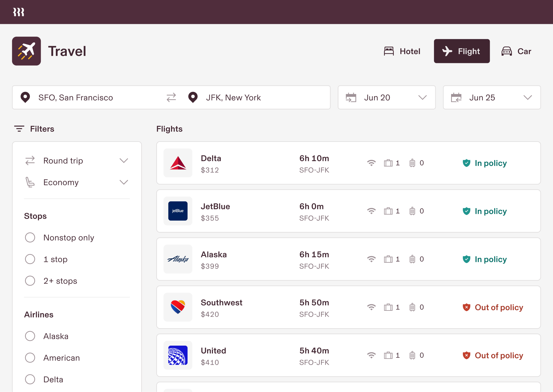Click the departure calendar icon
This screenshot has width=553, height=392.
pos(351,97)
